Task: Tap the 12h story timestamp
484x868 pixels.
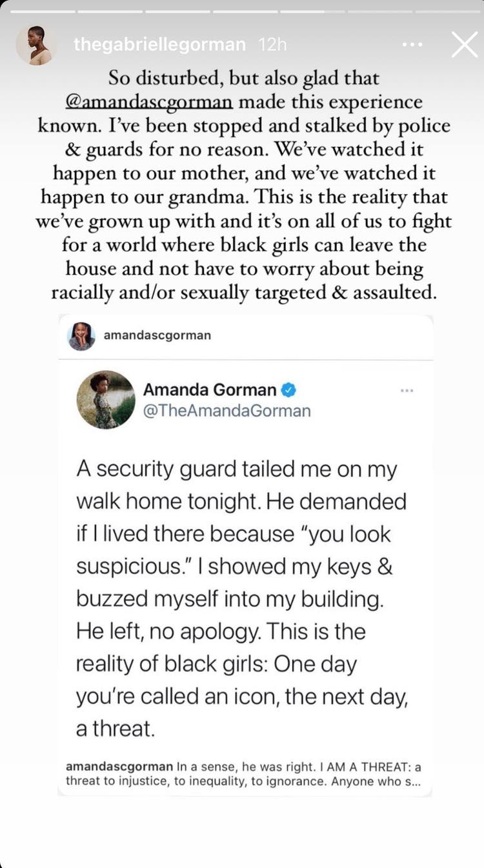Action: click(x=272, y=44)
